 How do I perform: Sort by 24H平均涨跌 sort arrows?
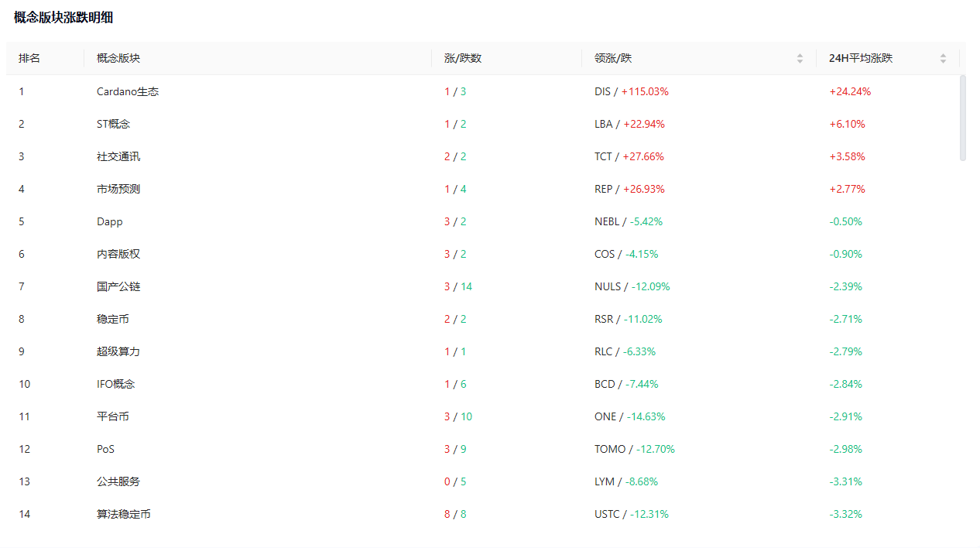point(943,59)
